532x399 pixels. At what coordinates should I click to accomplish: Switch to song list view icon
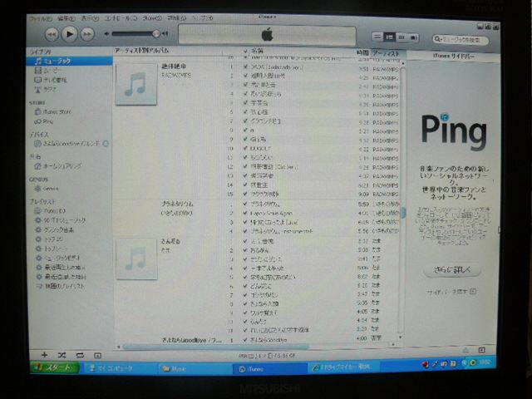click(377, 37)
